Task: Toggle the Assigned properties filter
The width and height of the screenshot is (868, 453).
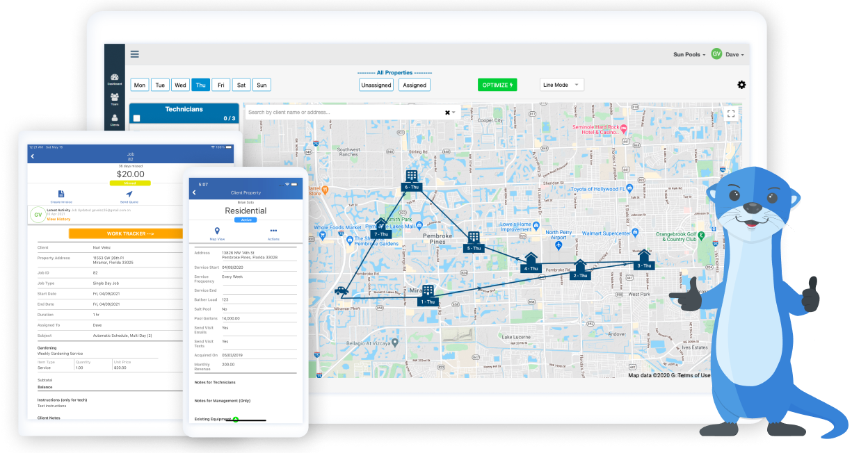Action: (x=415, y=85)
